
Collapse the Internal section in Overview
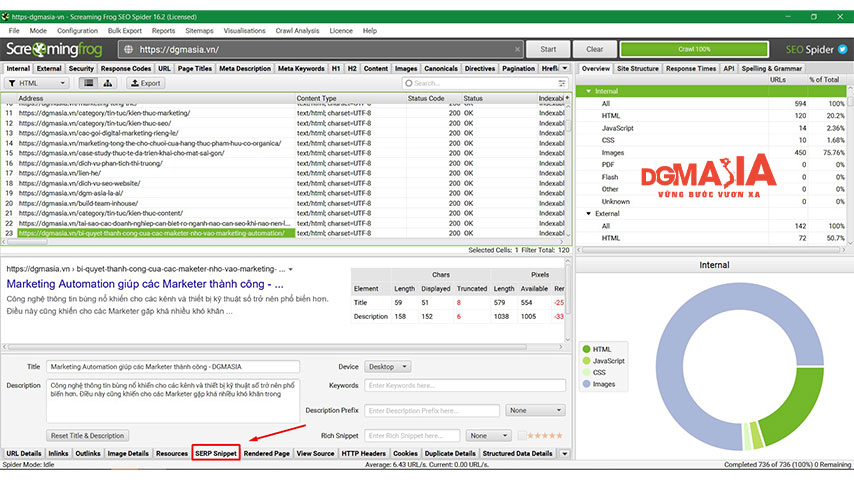(588, 92)
